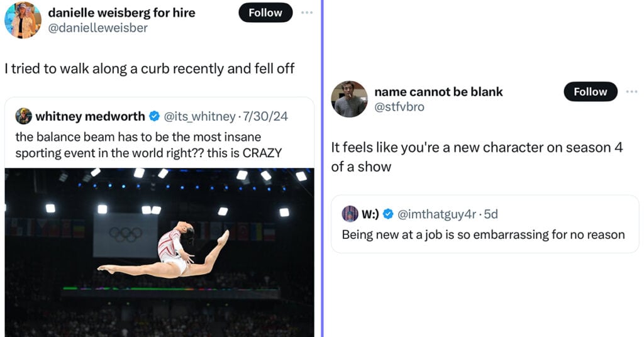Click whitney medworth's verified badge
Viewport: 644px width, 337px height.
click(155, 116)
